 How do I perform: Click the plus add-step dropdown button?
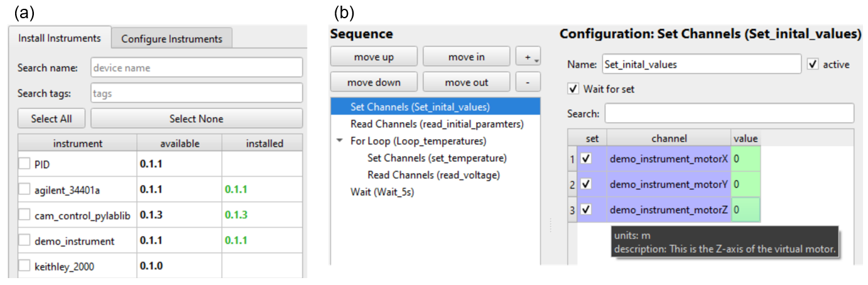point(528,57)
